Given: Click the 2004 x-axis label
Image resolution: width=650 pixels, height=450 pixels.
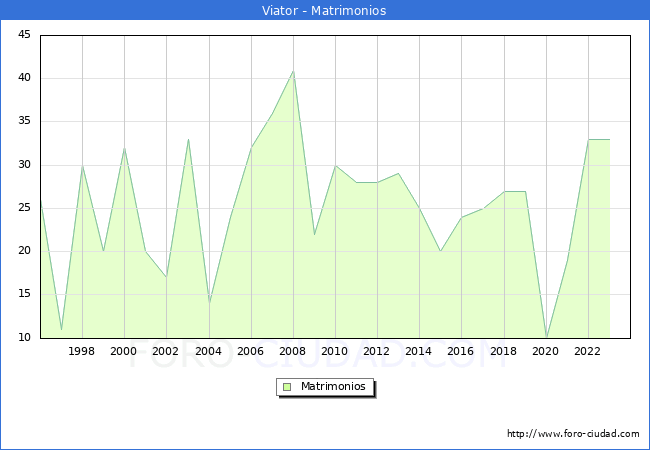Looking at the screenshot, I should [209, 352].
